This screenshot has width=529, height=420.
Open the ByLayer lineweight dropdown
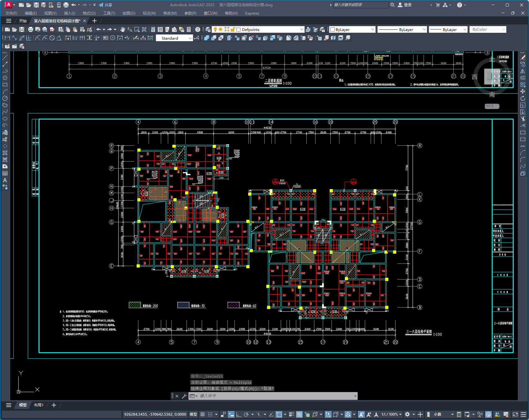(x=464, y=29)
